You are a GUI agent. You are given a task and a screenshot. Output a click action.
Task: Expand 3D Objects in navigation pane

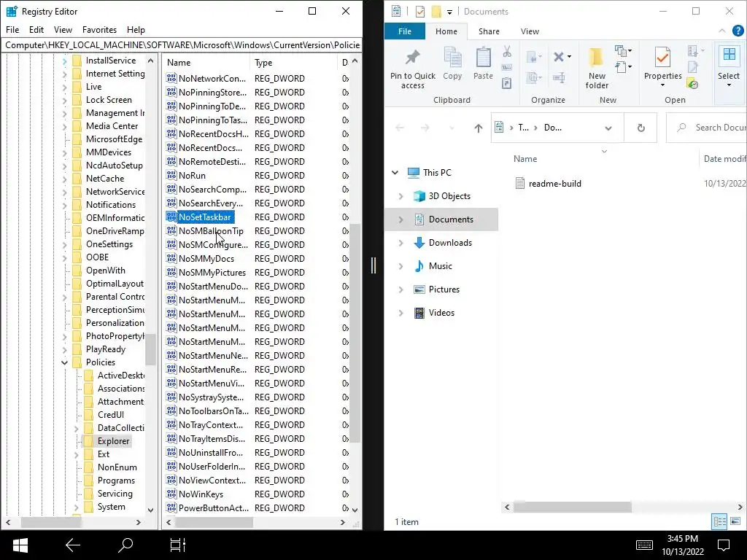tap(400, 195)
